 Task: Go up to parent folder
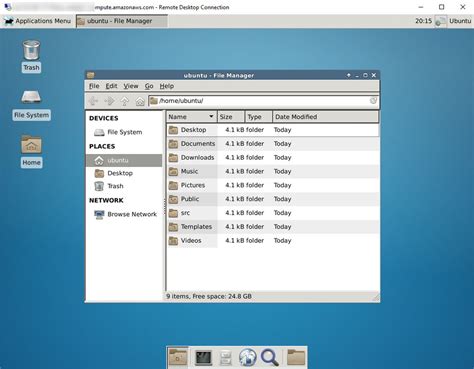click(x=125, y=101)
